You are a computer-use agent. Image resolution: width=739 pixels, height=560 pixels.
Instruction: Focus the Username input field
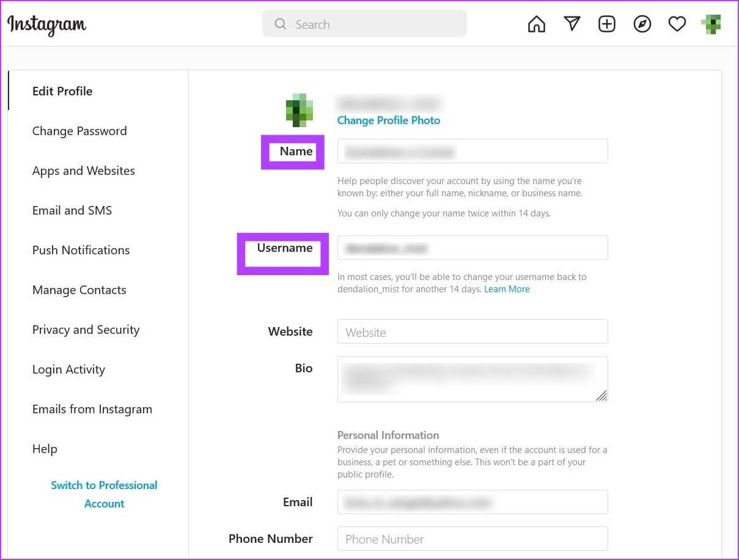click(x=472, y=248)
